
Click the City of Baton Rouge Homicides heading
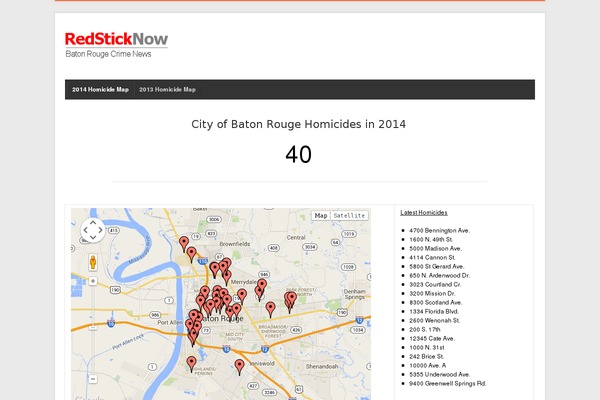[298, 124]
